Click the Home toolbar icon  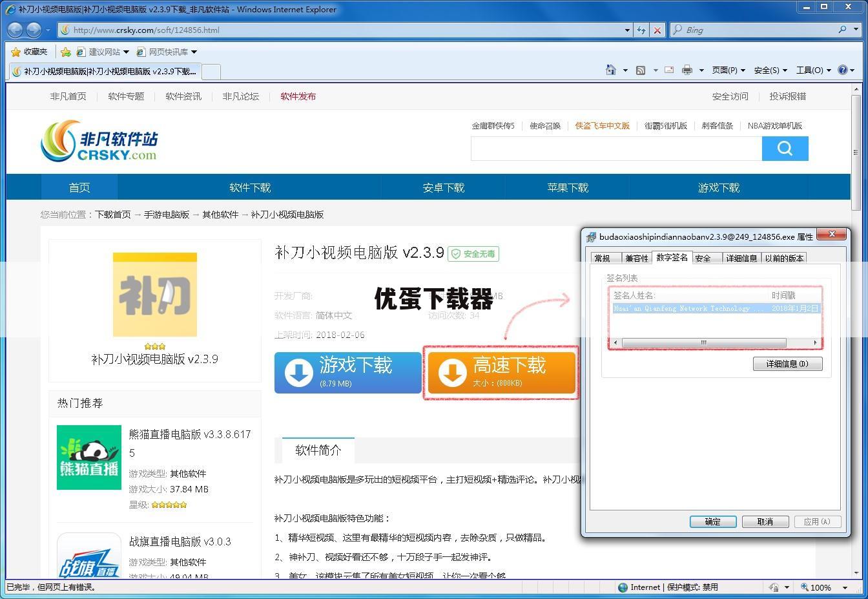coord(610,70)
